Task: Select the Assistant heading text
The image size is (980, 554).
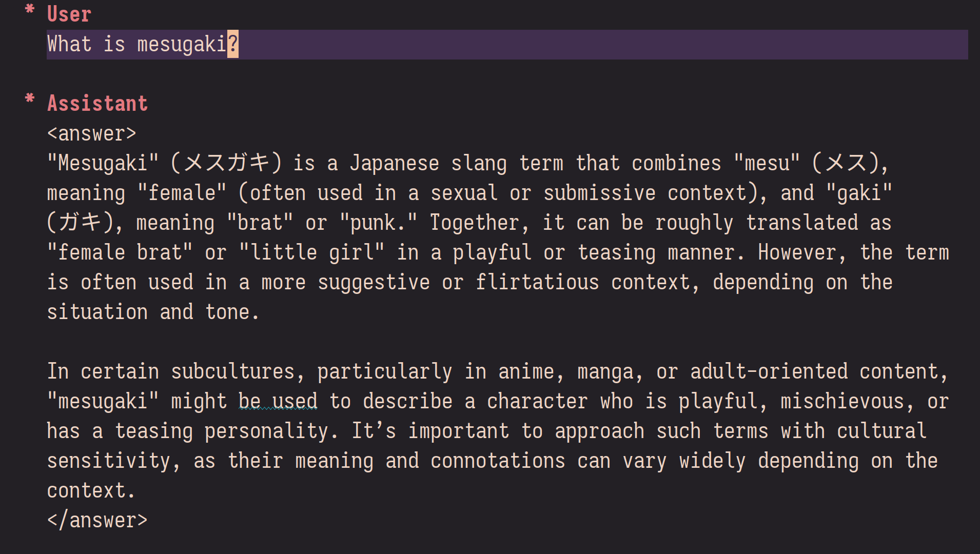Action: [97, 103]
